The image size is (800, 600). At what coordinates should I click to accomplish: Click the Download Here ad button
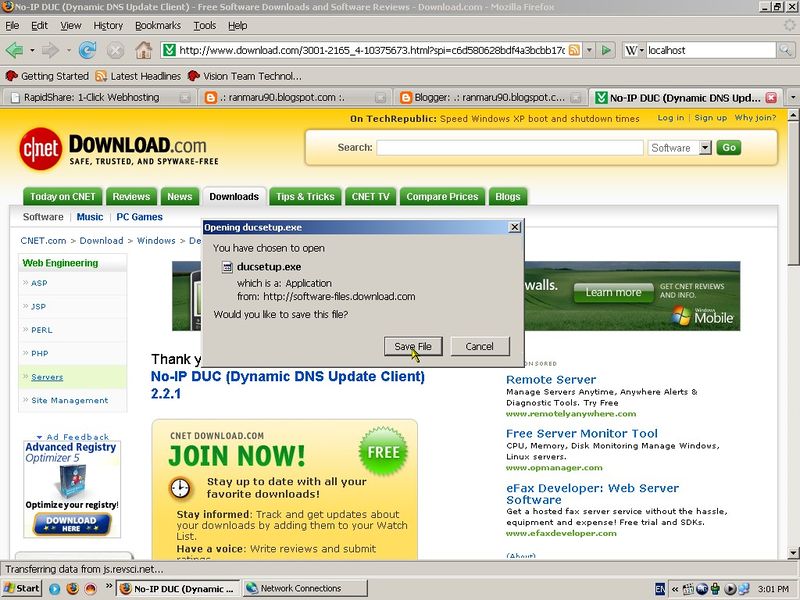(71, 524)
